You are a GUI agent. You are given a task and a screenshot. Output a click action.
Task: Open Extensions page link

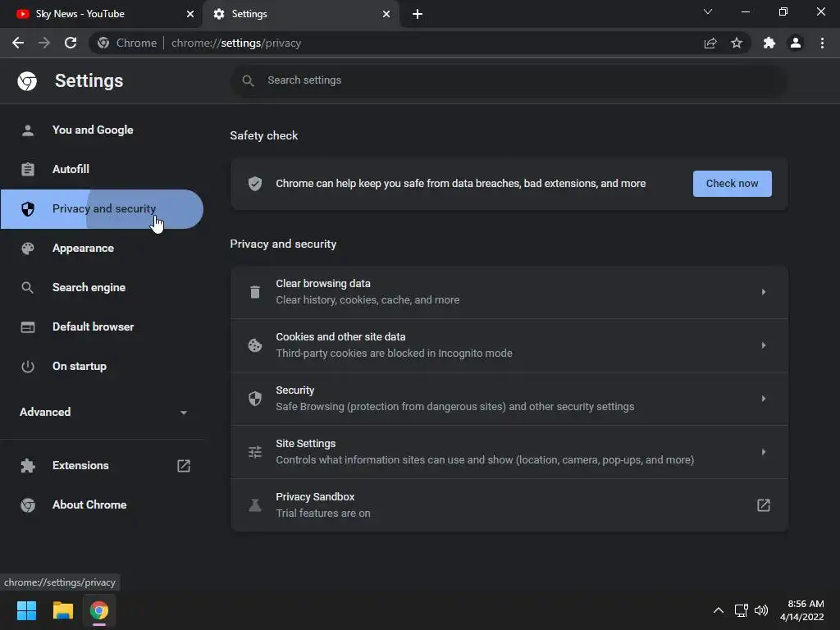click(x=102, y=466)
